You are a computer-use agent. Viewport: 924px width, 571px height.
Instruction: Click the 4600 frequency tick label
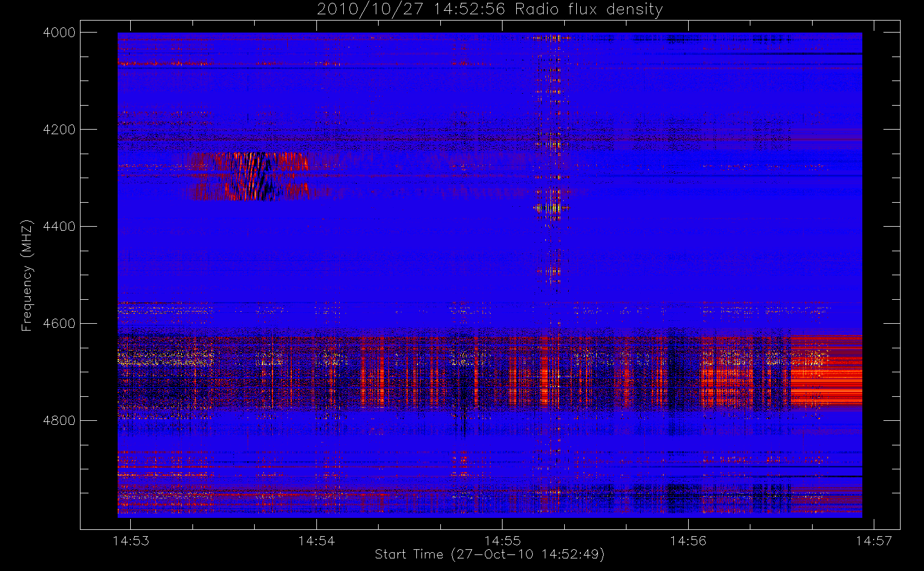click(x=59, y=324)
